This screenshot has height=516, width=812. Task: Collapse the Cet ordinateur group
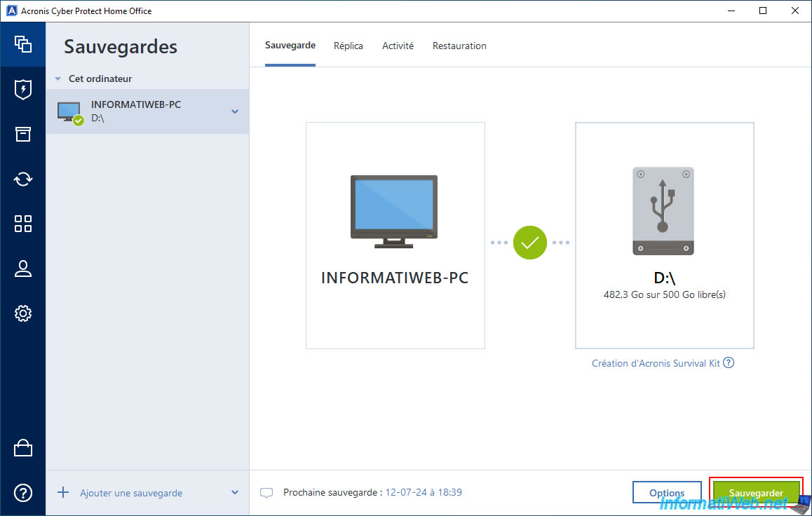58,79
